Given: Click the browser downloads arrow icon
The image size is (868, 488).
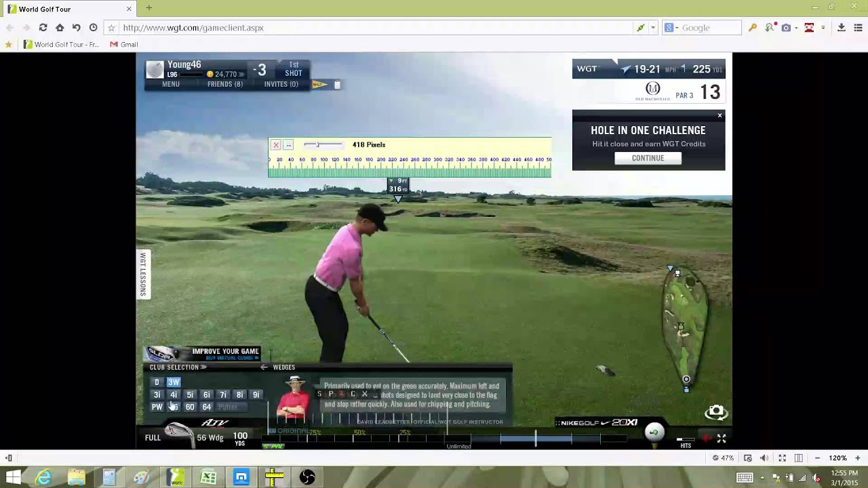Looking at the screenshot, I should 841,28.
